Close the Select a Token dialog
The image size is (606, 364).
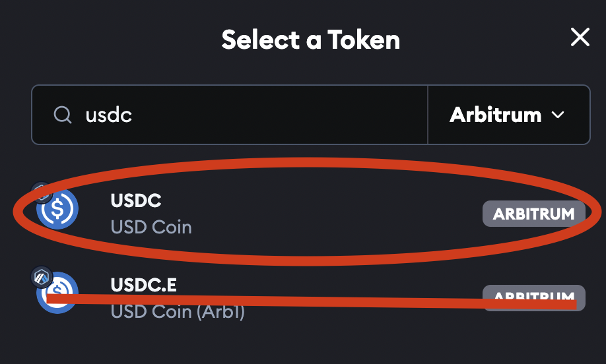pyautogui.click(x=580, y=38)
